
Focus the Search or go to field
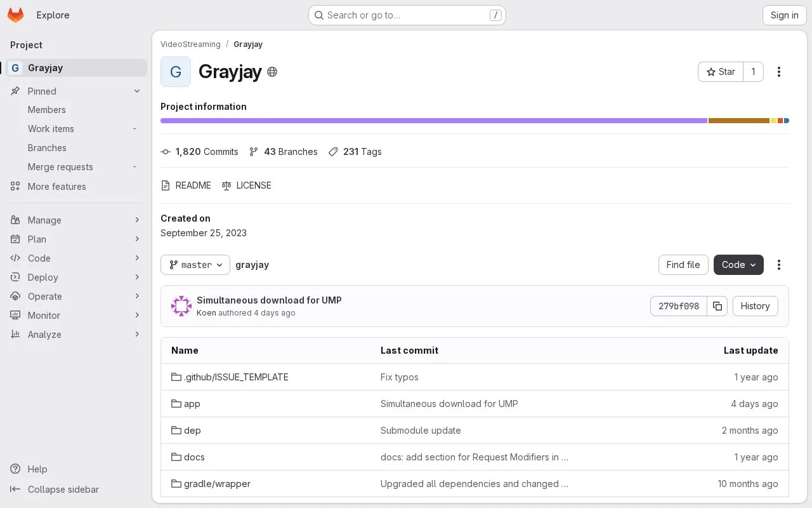[407, 15]
